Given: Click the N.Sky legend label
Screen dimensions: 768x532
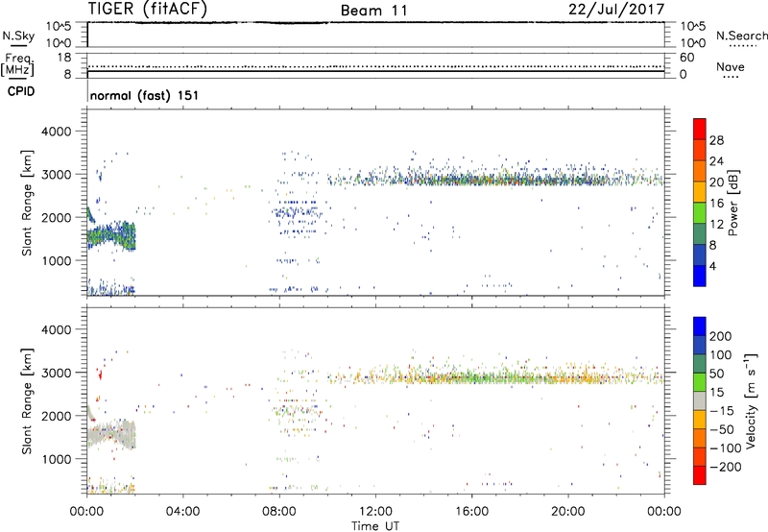Looking at the screenshot, I should pos(18,36).
